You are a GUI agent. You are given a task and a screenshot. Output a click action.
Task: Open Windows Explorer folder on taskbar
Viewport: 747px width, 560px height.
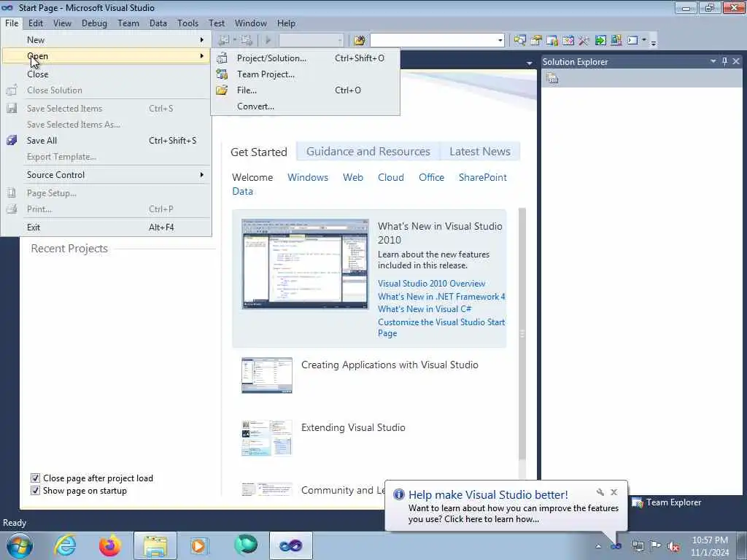(x=155, y=545)
